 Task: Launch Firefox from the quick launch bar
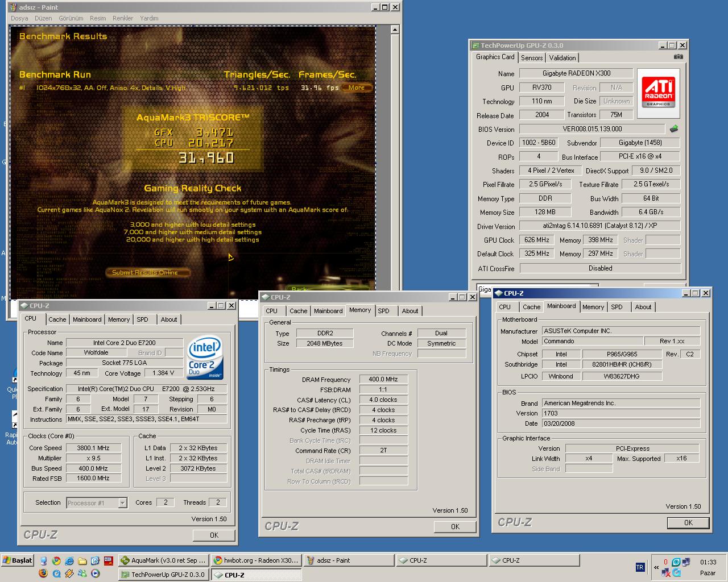[43, 573]
